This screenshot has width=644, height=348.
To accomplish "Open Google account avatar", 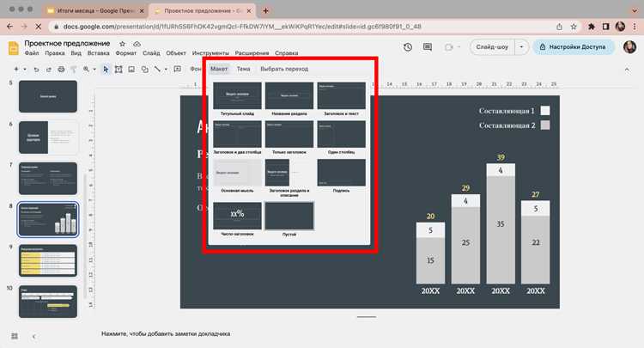I will 629,47.
